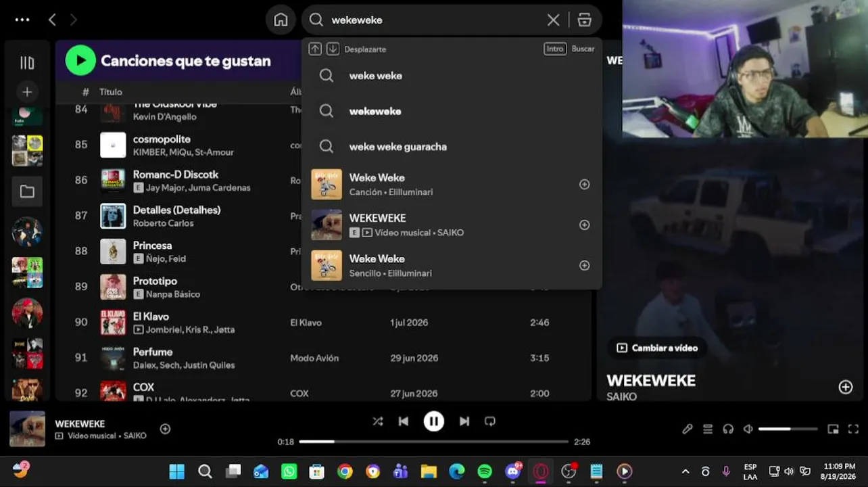Play Canciones que te gustan
Image resolution: width=868 pixels, height=487 pixels.
click(80, 60)
